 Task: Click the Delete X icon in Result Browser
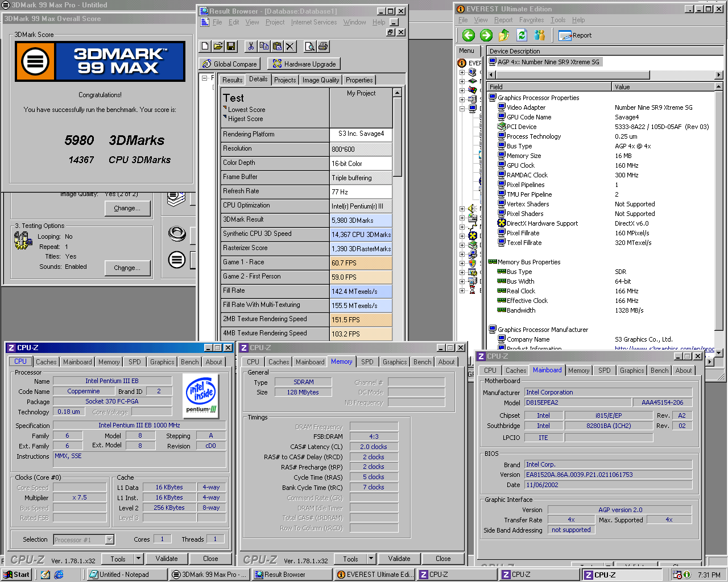pyautogui.click(x=290, y=46)
